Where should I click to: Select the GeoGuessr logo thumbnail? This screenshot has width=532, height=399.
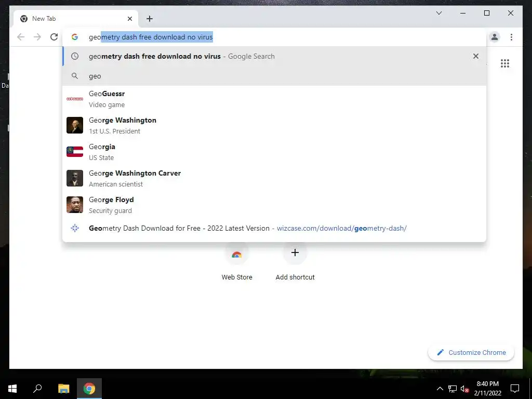coord(75,99)
